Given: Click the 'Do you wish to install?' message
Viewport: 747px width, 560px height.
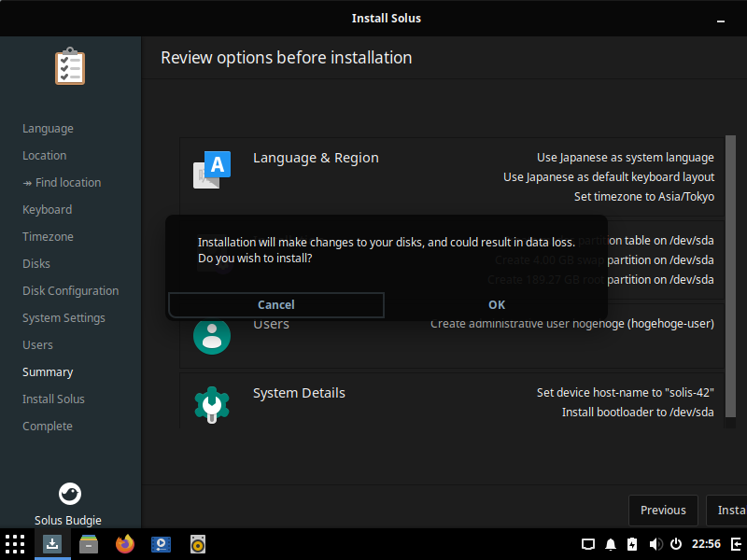Looking at the screenshot, I should pos(255,259).
